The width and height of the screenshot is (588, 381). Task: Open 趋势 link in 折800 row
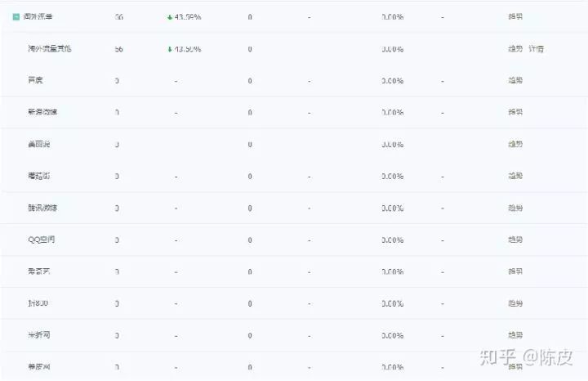click(514, 303)
